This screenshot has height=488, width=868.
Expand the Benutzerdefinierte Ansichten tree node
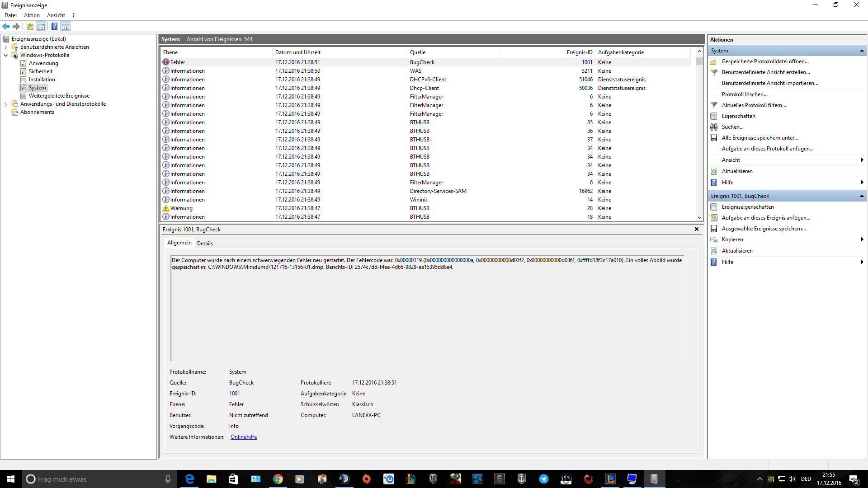click(5, 47)
